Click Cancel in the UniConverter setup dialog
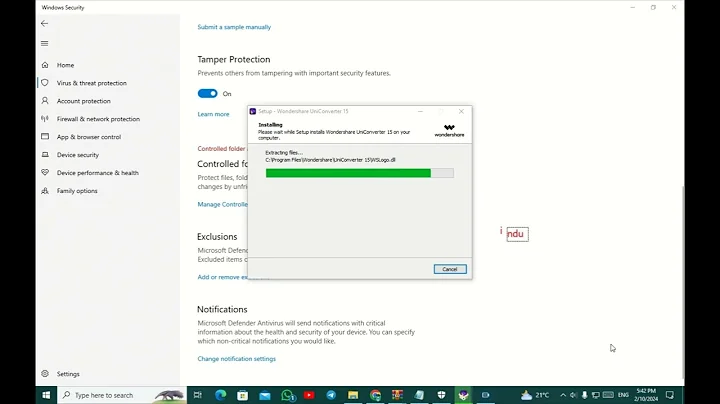Screen dimensions: 720x404 point(450,269)
